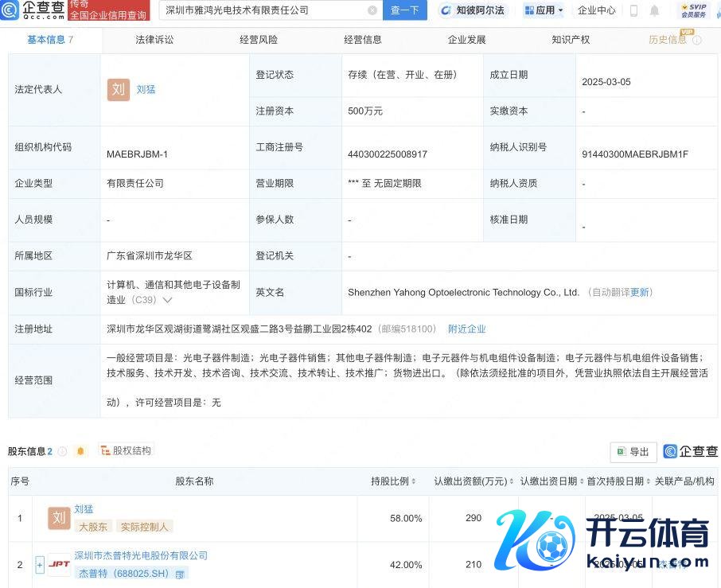Click the notification bell in the header

(654, 10)
